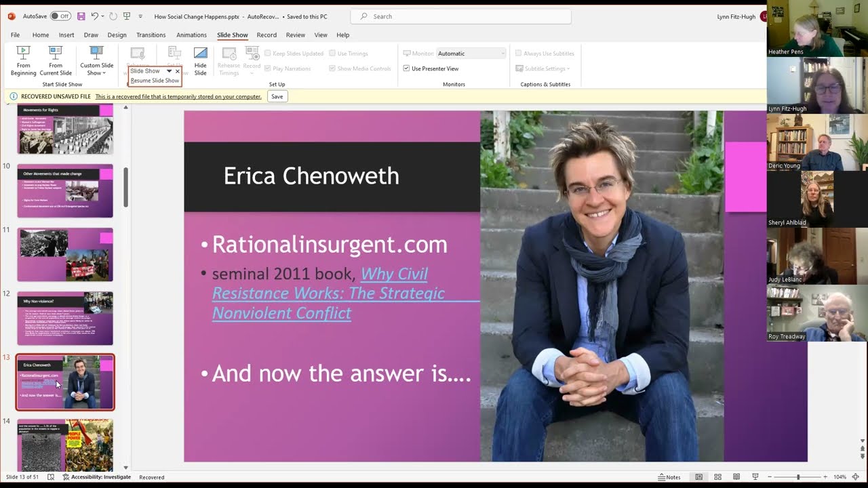Switch to Reading View icon
The image size is (868, 488).
coord(736,477)
